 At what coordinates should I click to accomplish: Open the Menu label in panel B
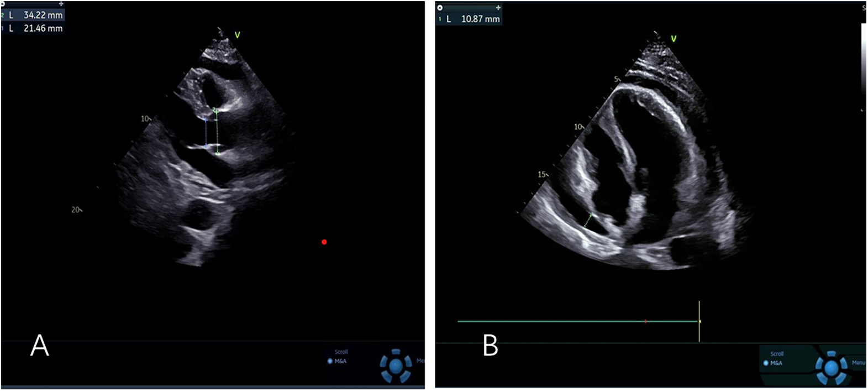[x=858, y=363]
